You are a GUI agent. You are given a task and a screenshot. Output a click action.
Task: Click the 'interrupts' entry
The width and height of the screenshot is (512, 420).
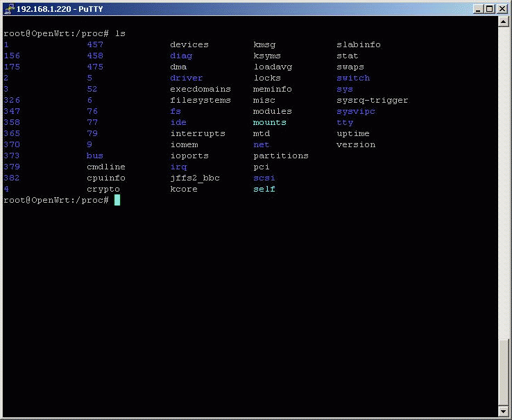click(x=198, y=134)
